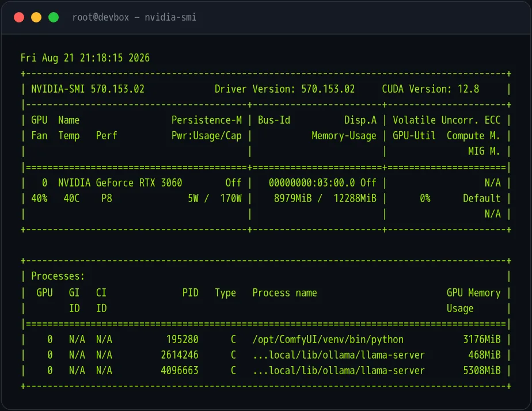Screen dimensions: 532x411
Task: Click the power cap '170W'
Action: pos(231,199)
